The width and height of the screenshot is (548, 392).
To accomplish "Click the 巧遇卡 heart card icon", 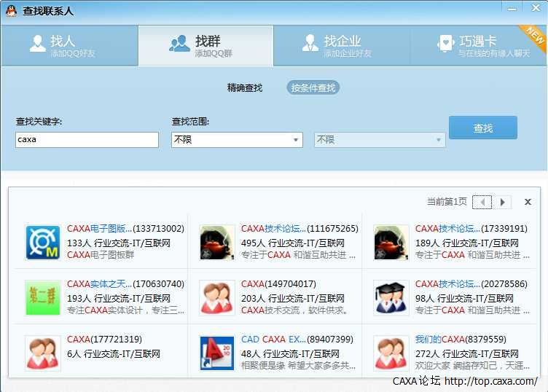I will pyautogui.click(x=445, y=43).
